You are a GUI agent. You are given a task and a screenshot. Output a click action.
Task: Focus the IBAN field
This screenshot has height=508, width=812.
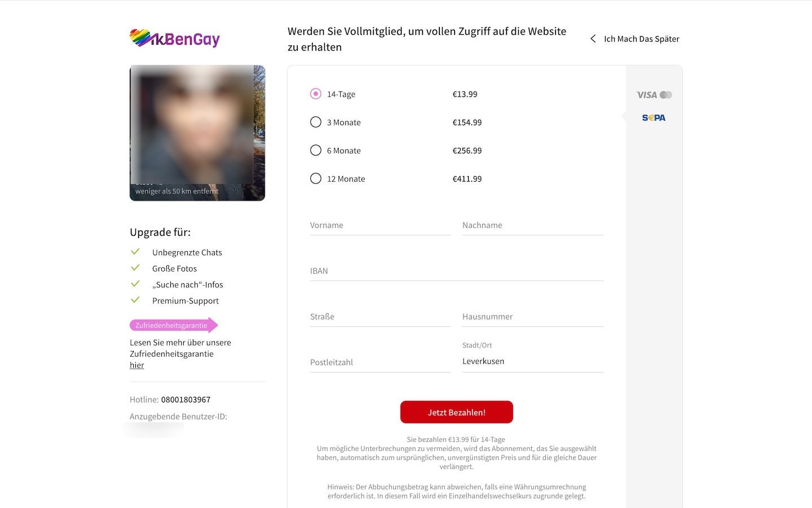click(x=456, y=271)
